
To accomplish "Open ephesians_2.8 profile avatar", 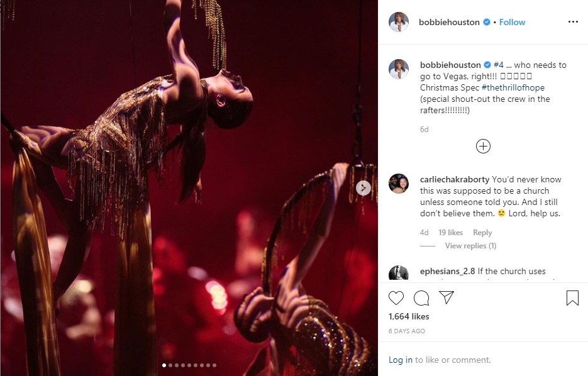I will pos(399,274).
